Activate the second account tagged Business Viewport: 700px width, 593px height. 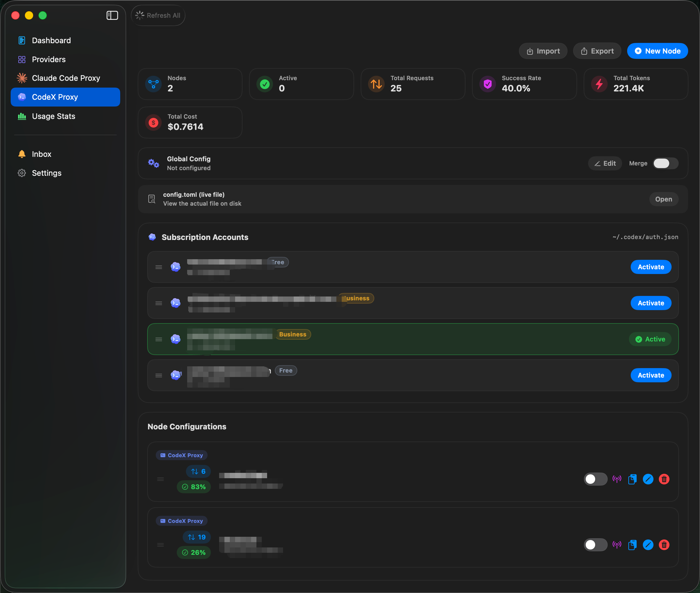pyautogui.click(x=651, y=303)
